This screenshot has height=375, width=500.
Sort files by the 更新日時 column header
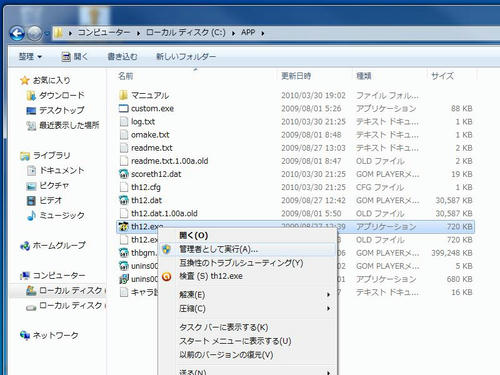296,76
